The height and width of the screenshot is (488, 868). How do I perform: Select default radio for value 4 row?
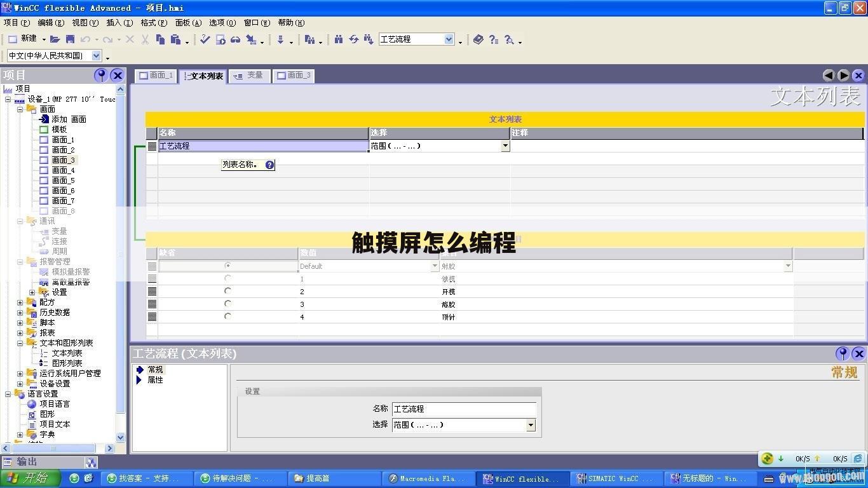[227, 316]
